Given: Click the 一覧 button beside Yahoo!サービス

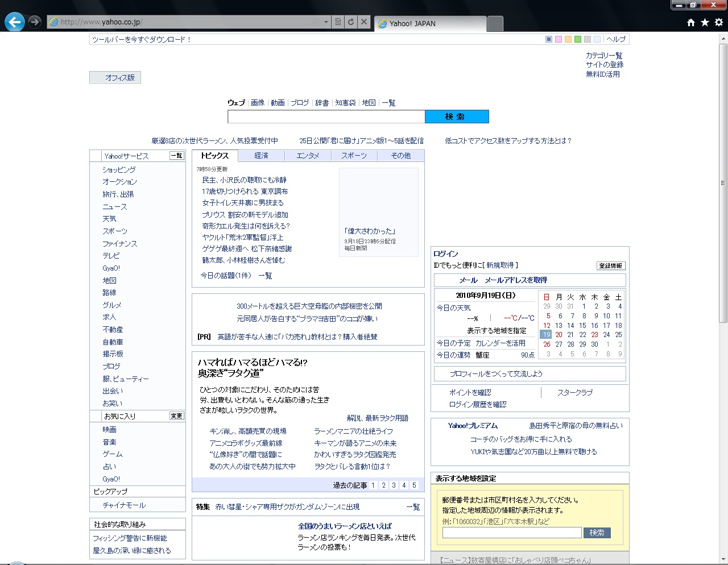Looking at the screenshot, I should pos(177,156).
